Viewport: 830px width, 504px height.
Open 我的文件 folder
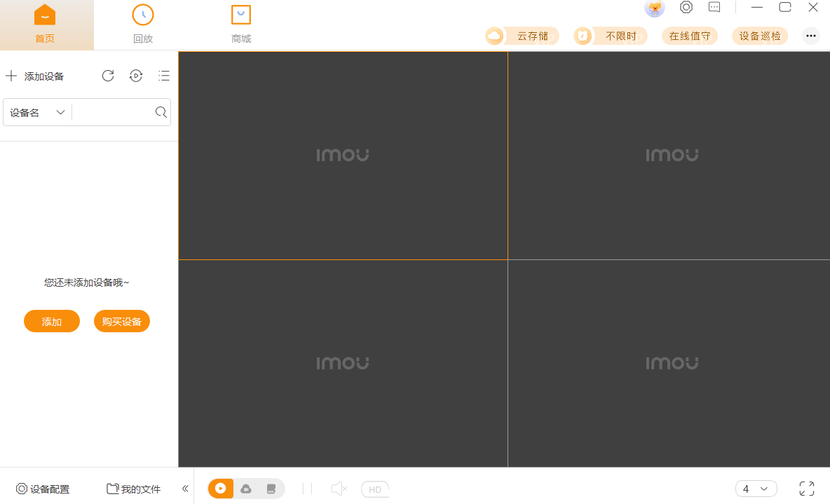pos(133,489)
